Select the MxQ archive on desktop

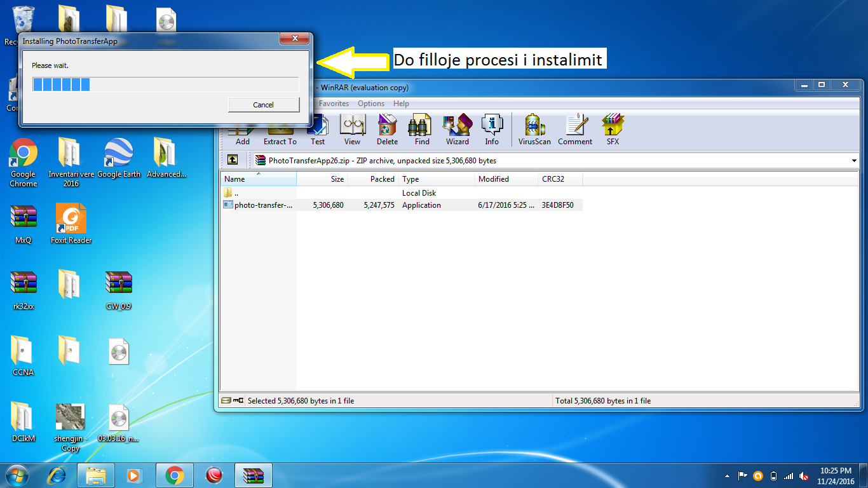(24, 224)
